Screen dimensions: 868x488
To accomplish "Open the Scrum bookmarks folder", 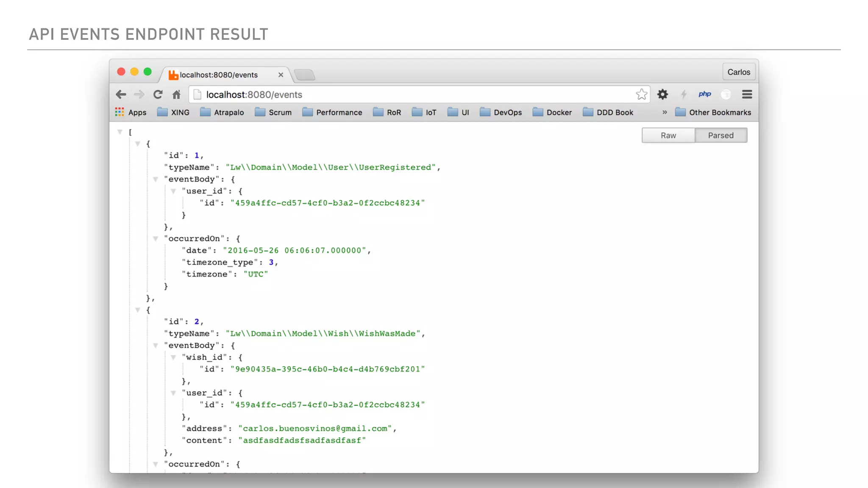I will click(273, 112).
